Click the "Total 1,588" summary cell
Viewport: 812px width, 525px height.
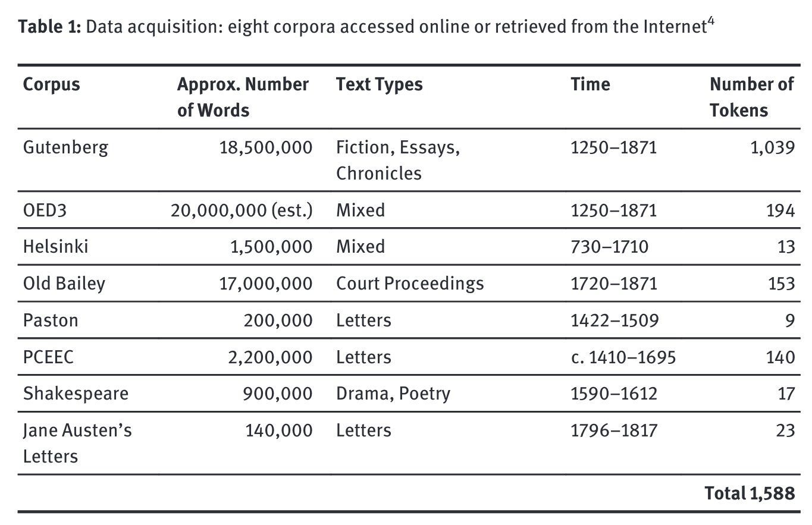click(x=750, y=493)
